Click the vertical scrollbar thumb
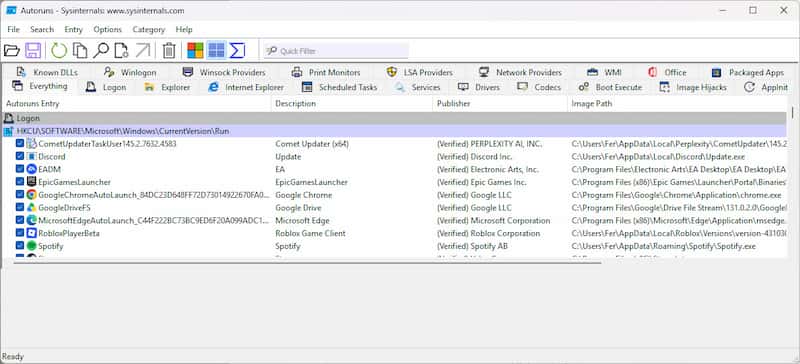Screen dimensions: 800x364 point(792,112)
